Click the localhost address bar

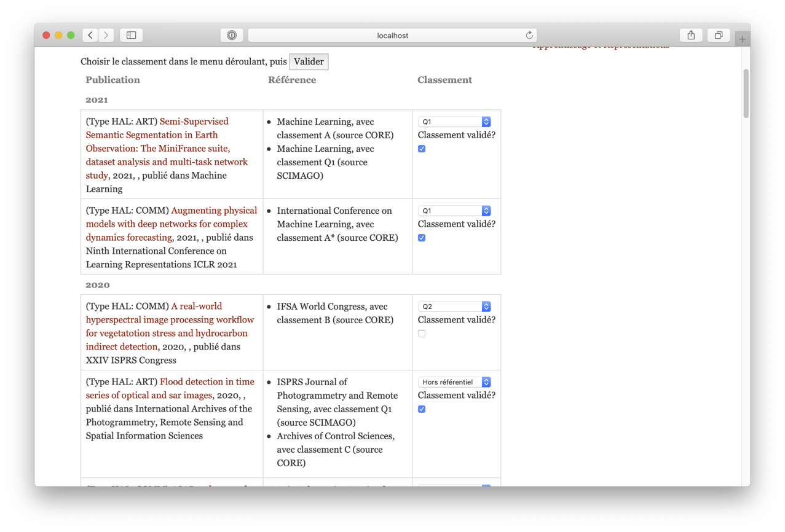(x=392, y=36)
